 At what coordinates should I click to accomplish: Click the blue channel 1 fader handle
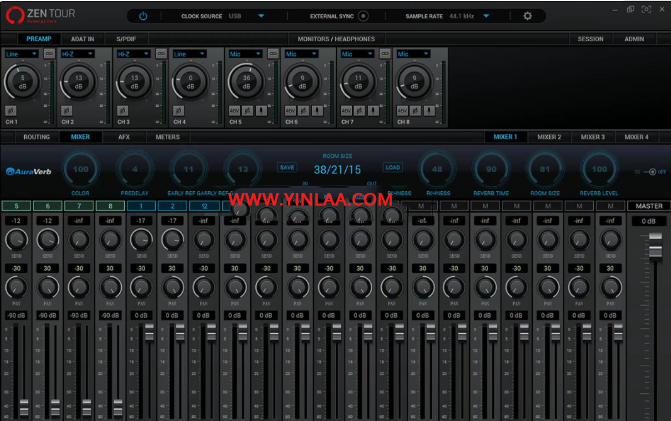click(149, 332)
